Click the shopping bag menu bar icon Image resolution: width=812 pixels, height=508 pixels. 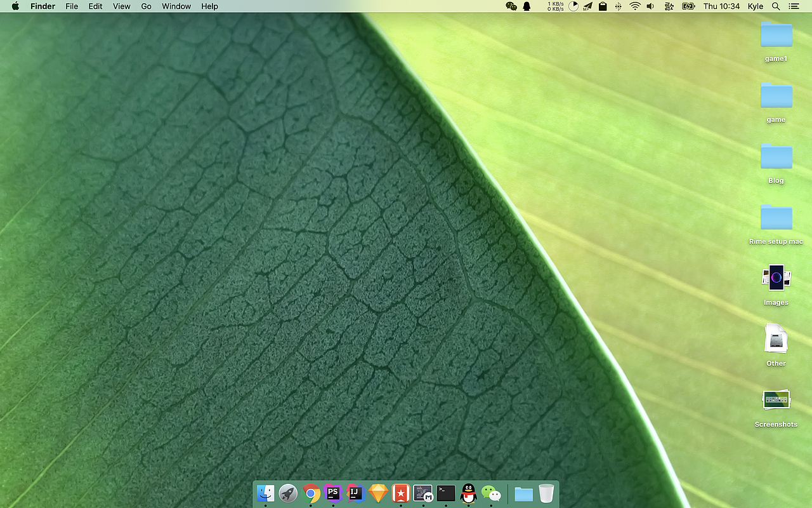pos(603,6)
